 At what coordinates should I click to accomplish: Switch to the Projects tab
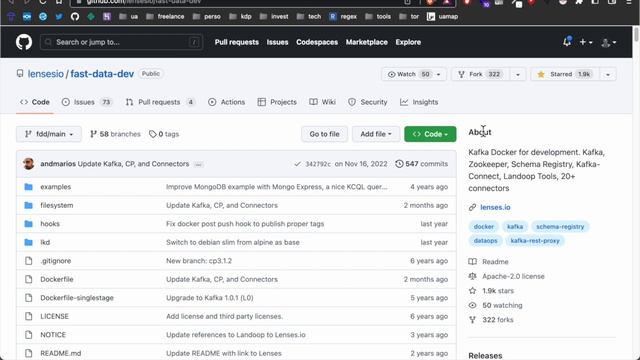coord(277,102)
